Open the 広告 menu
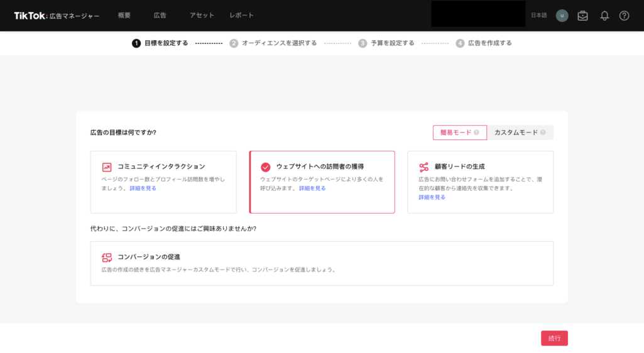Screen dimensions: 644x353 pyautogui.click(x=160, y=16)
